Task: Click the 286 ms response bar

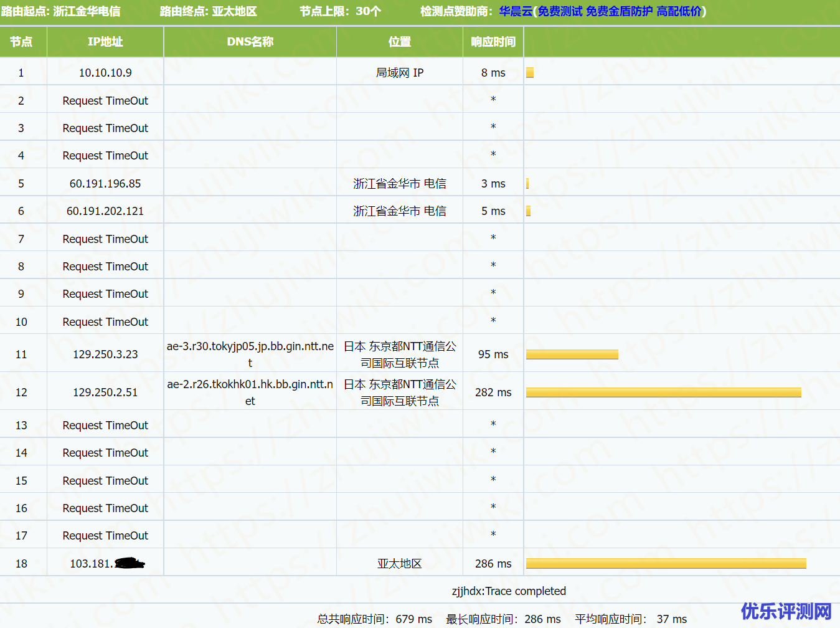Action: pyautogui.click(x=666, y=564)
